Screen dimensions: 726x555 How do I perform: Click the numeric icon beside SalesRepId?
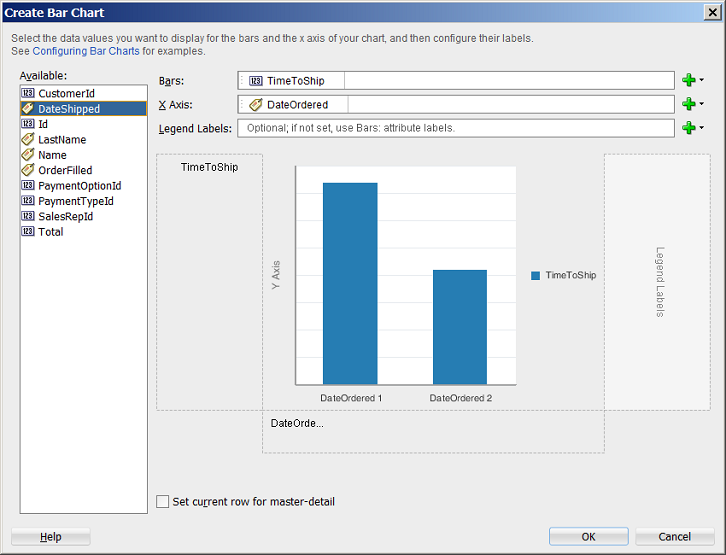click(28, 216)
